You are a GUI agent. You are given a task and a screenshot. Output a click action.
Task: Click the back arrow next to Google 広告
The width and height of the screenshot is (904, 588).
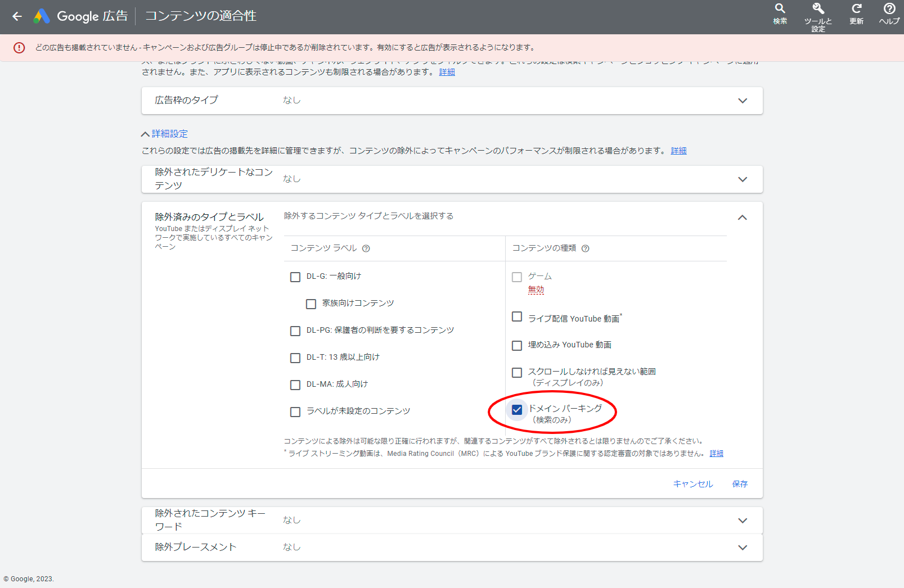pyautogui.click(x=17, y=16)
